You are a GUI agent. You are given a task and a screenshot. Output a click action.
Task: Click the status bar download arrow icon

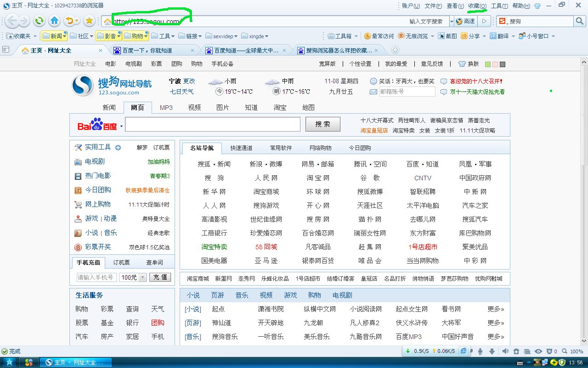tap(492, 351)
